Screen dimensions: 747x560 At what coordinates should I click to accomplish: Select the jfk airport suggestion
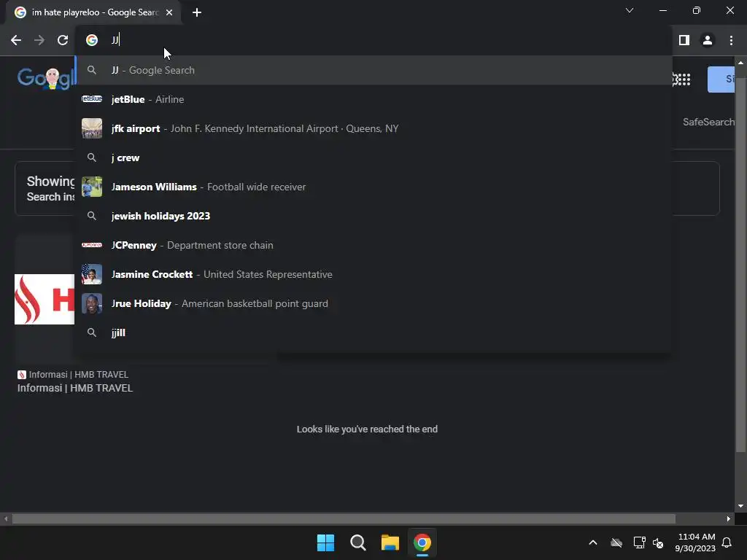coord(373,128)
